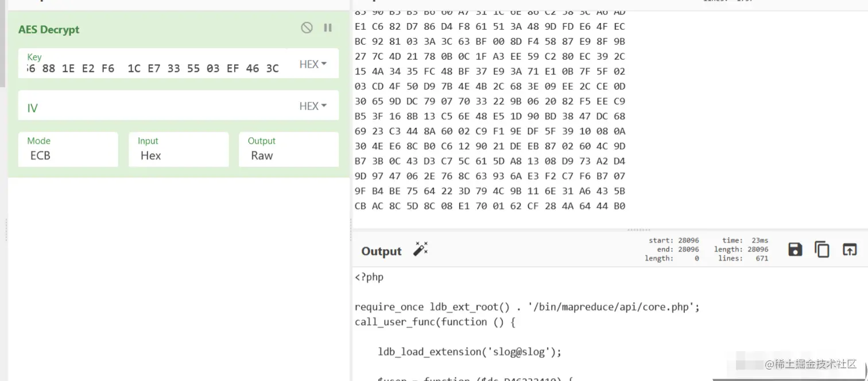Click hex row starting with 9D 97 47

click(x=490, y=176)
